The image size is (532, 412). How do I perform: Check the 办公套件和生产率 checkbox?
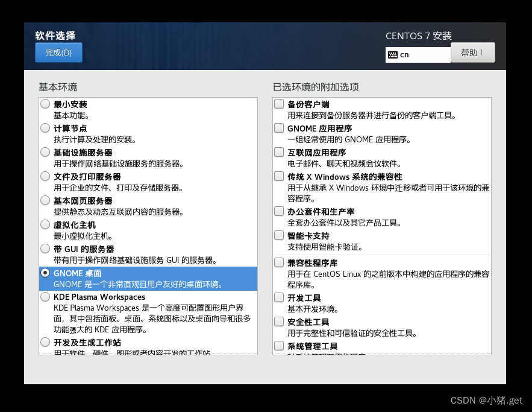coord(279,211)
